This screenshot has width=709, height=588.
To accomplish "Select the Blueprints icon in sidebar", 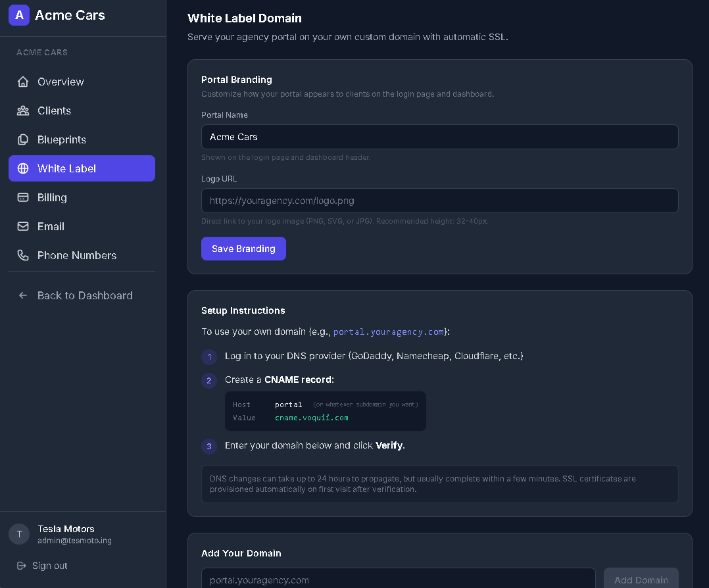I will (23, 139).
